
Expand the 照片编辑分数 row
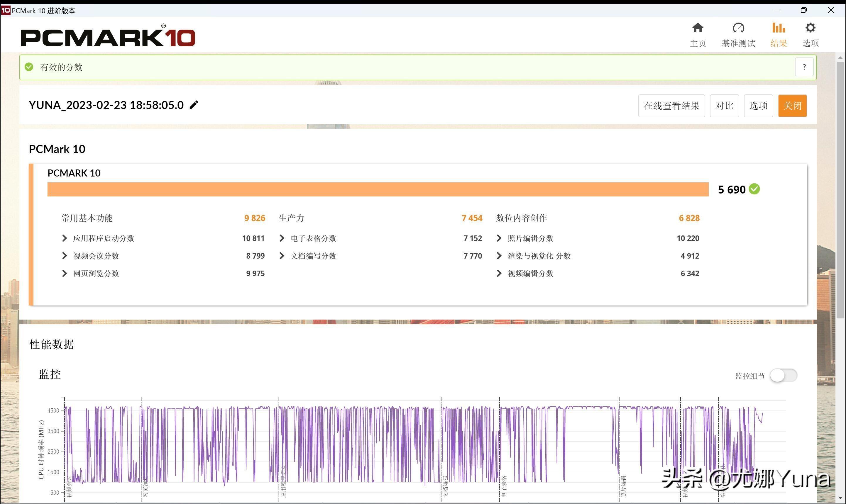tap(499, 238)
